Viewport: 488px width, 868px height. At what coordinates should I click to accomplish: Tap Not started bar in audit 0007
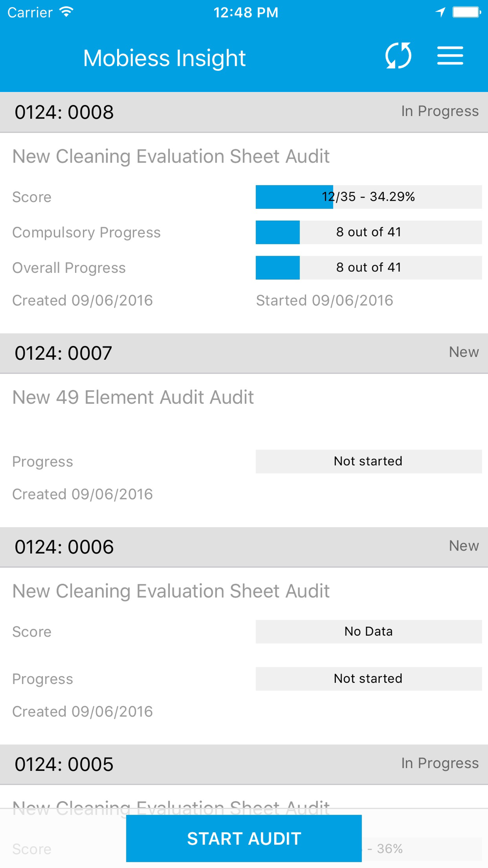pyautogui.click(x=368, y=461)
